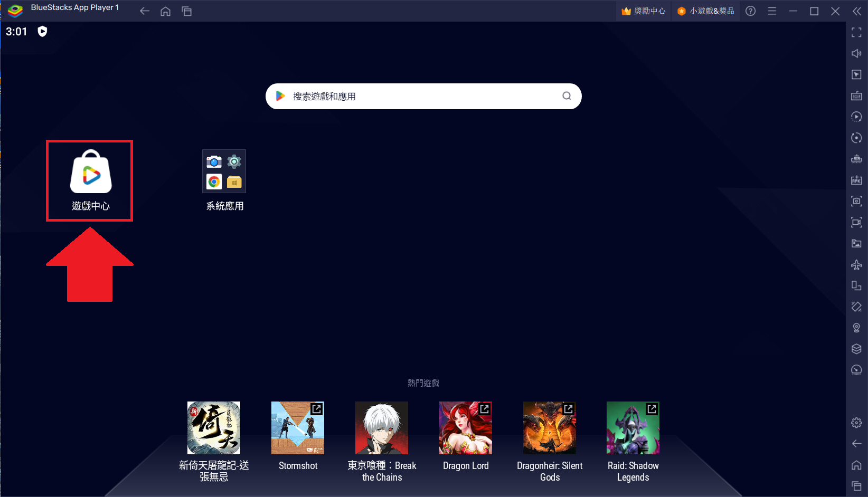Screen dimensions: 868x497
Task: Take a screenshot with sidebar camera icon
Action: click(856, 201)
